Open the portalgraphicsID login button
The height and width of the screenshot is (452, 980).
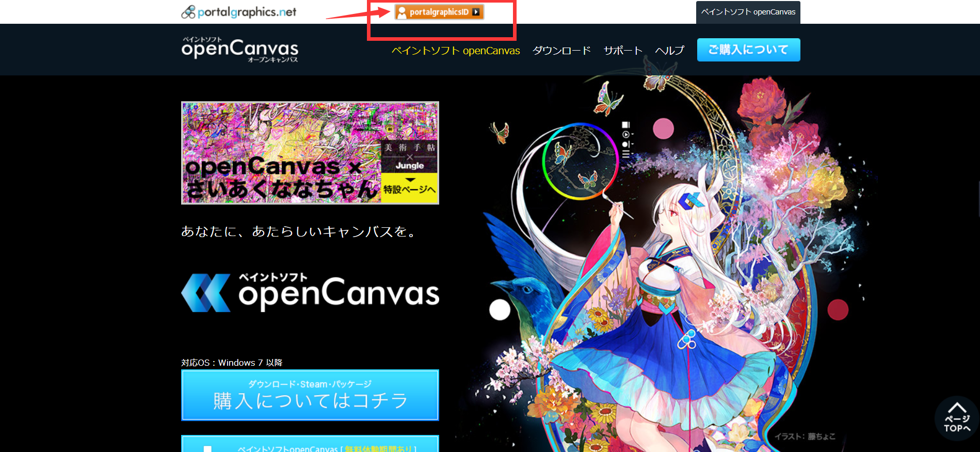pyautogui.click(x=439, y=12)
